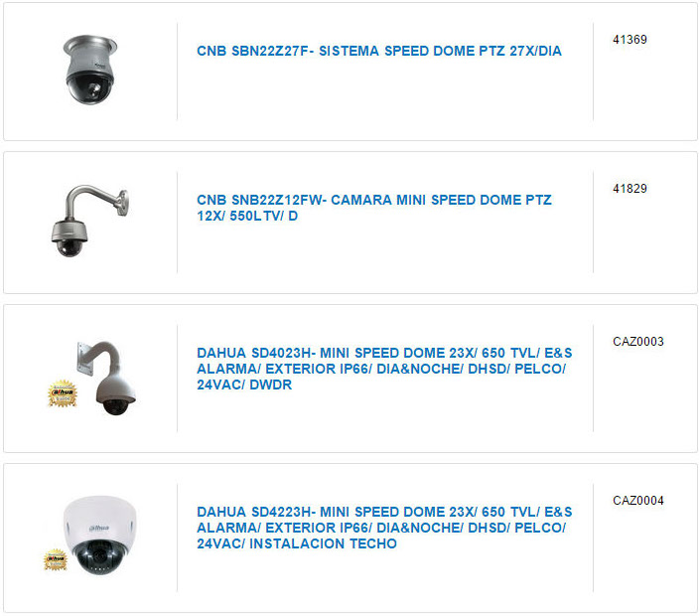Select product code CAZ0004

point(638,501)
